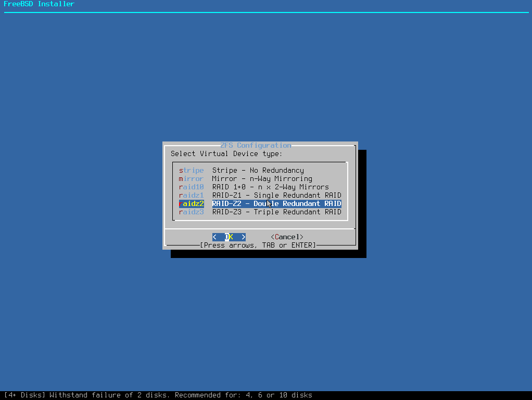
Task: Click the Cancel button
Action: point(287,237)
